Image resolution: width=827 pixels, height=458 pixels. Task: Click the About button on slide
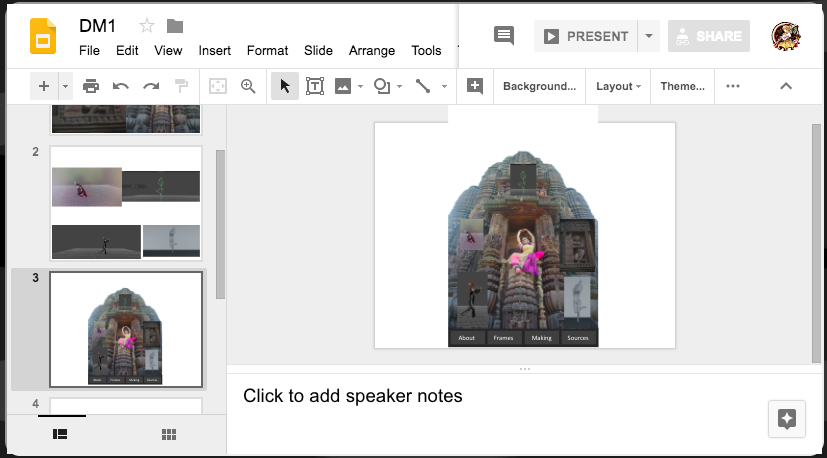(x=467, y=338)
